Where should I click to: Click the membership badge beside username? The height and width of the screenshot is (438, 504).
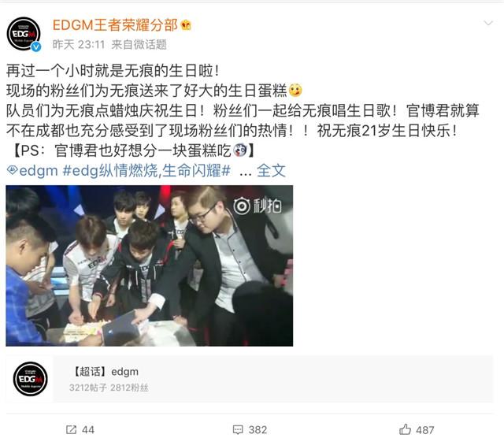point(186,25)
